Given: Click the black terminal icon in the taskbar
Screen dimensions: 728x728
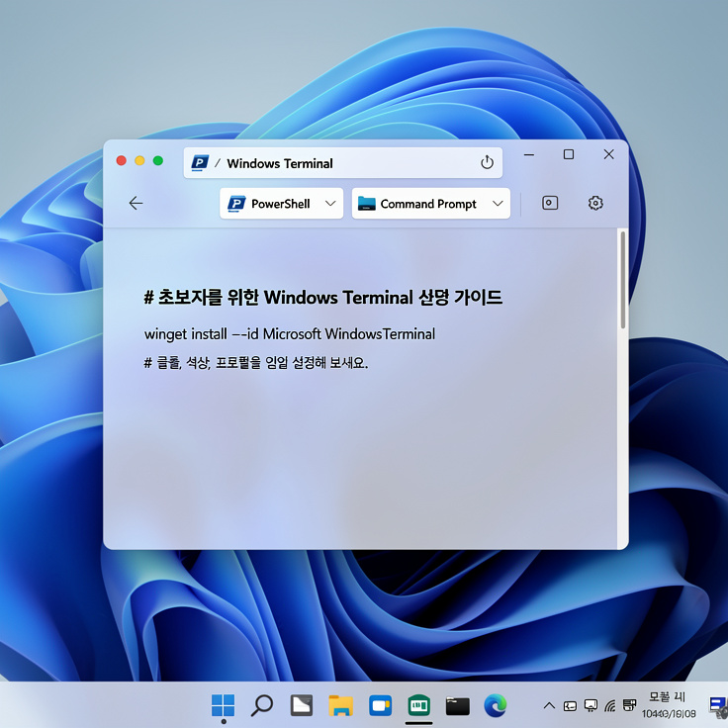Looking at the screenshot, I should [457, 705].
